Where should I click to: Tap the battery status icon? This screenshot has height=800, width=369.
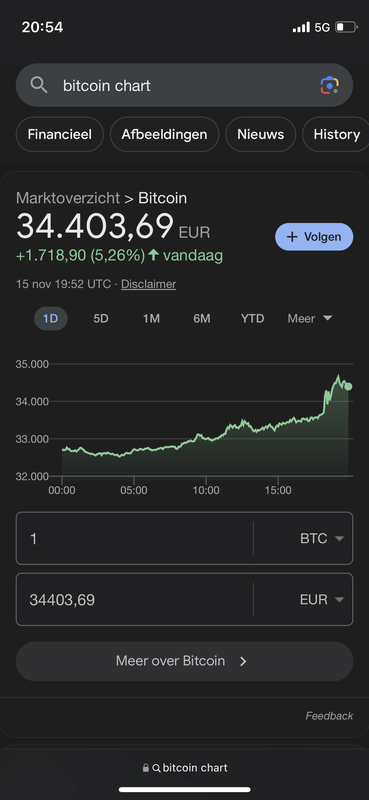[346, 27]
